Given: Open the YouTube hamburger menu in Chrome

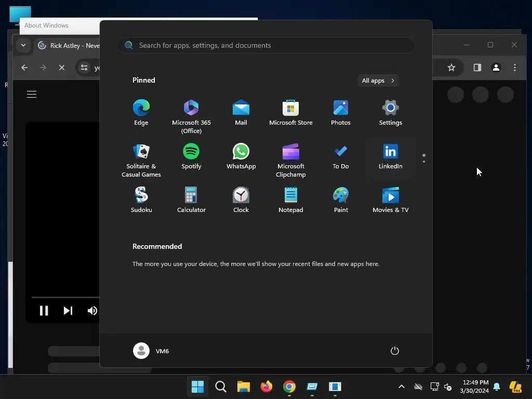Looking at the screenshot, I should point(32,95).
